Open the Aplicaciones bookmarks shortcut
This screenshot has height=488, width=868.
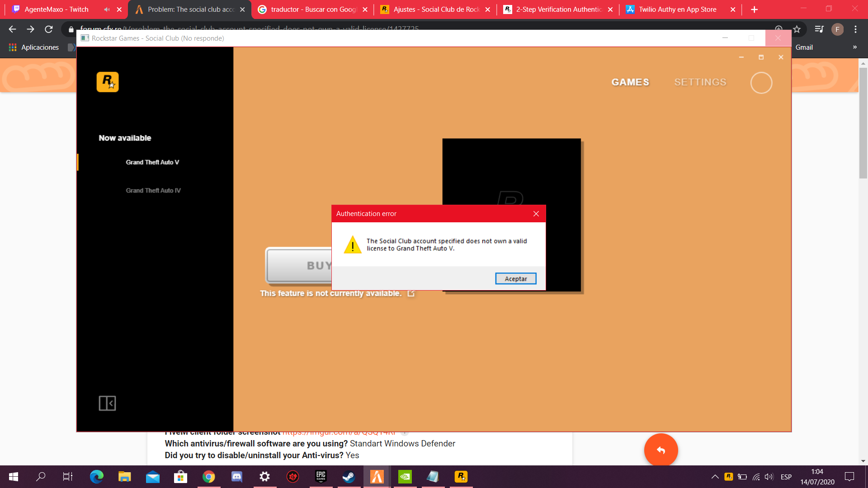34,47
